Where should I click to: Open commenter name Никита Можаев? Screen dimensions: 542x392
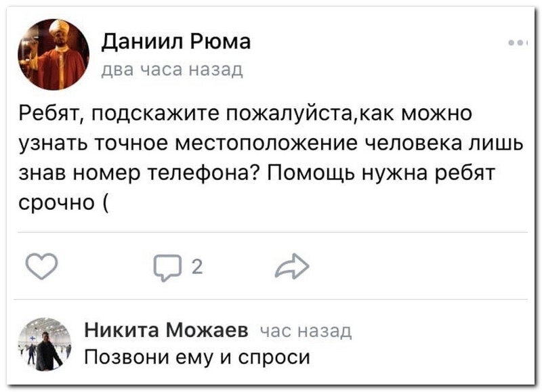click(x=167, y=331)
